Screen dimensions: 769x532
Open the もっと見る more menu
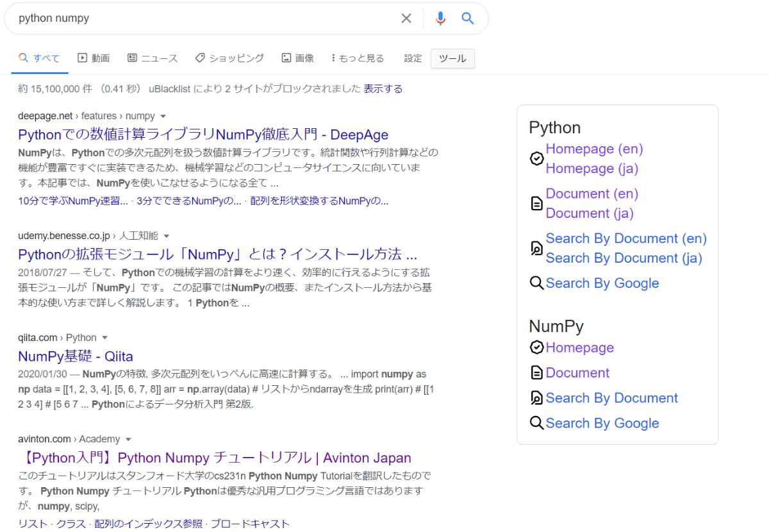coord(358,58)
